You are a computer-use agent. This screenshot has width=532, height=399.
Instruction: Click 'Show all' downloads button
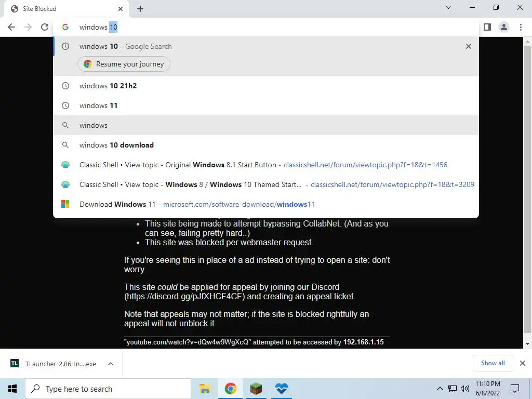493,363
